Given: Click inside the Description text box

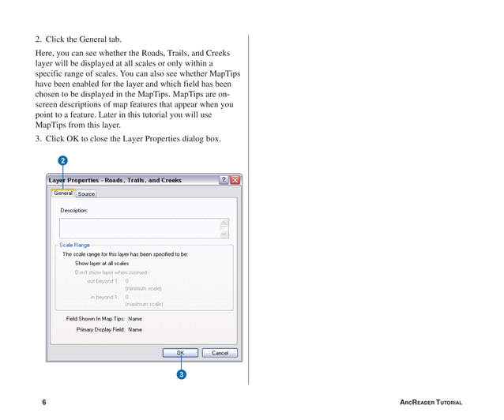Looking at the screenshot, I should click(140, 228).
